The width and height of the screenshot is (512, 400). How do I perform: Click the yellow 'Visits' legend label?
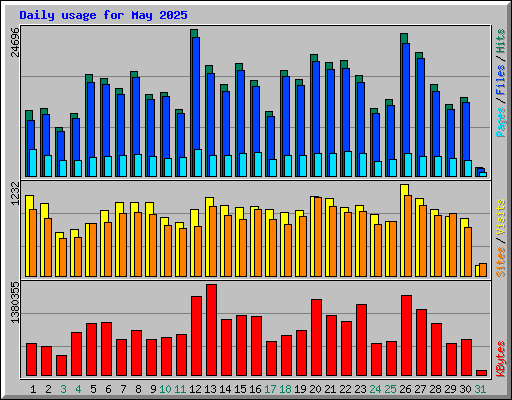501,218
